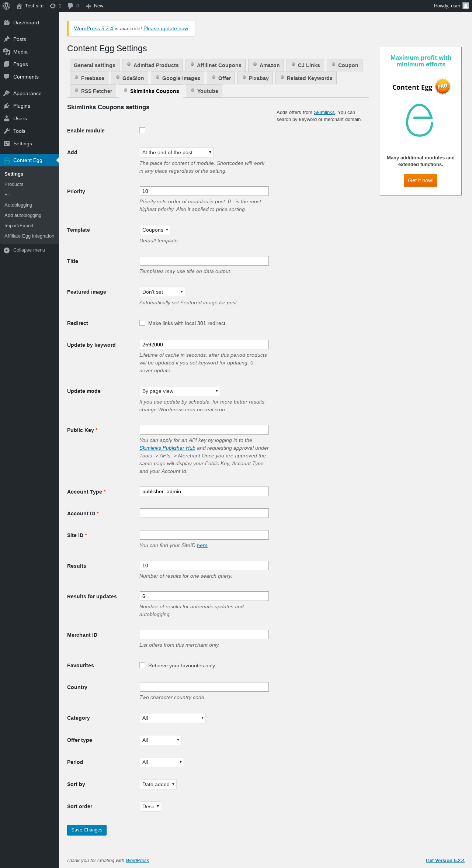Screen dimensions: 472x868
Task: Switch to the Admitad Products tab
Action: pyautogui.click(x=153, y=65)
